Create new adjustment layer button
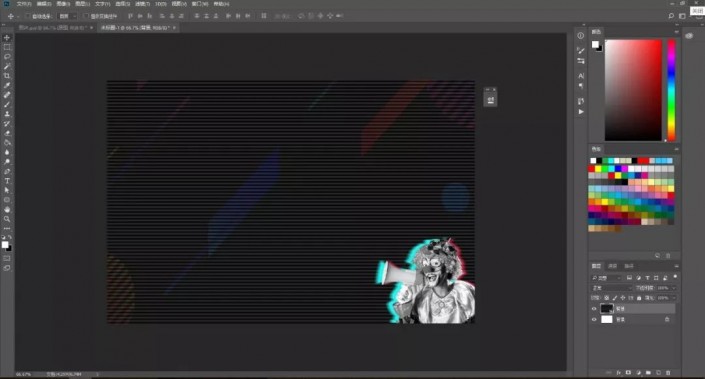Screen dimensions: 705x379 click(x=638, y=373)
